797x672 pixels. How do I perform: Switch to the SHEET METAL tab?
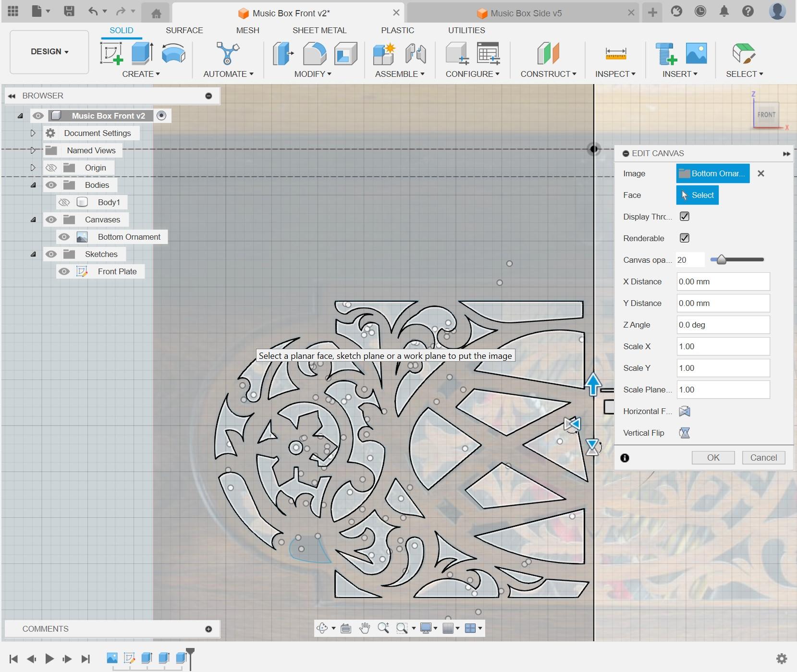pyautogui.click(x=320, y=30)
